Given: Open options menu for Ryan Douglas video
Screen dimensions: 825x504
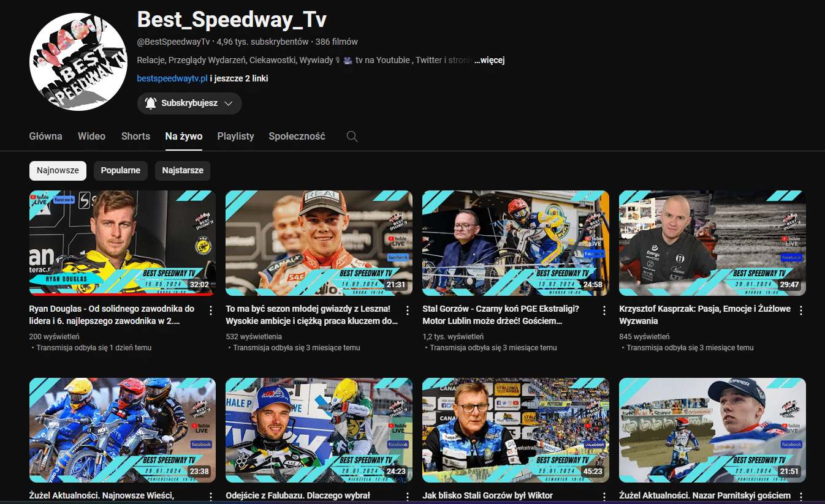Looking at the screenshot, I should (211, 310).
